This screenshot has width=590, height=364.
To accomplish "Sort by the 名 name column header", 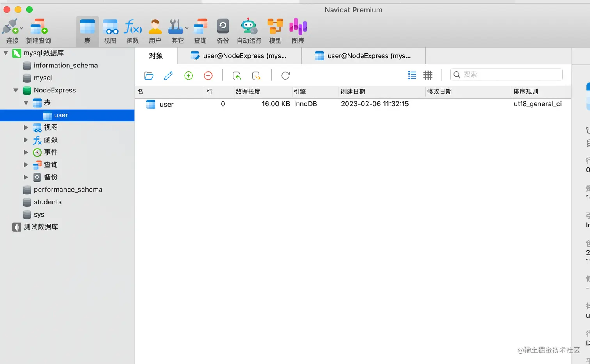I will coord(170,92).
